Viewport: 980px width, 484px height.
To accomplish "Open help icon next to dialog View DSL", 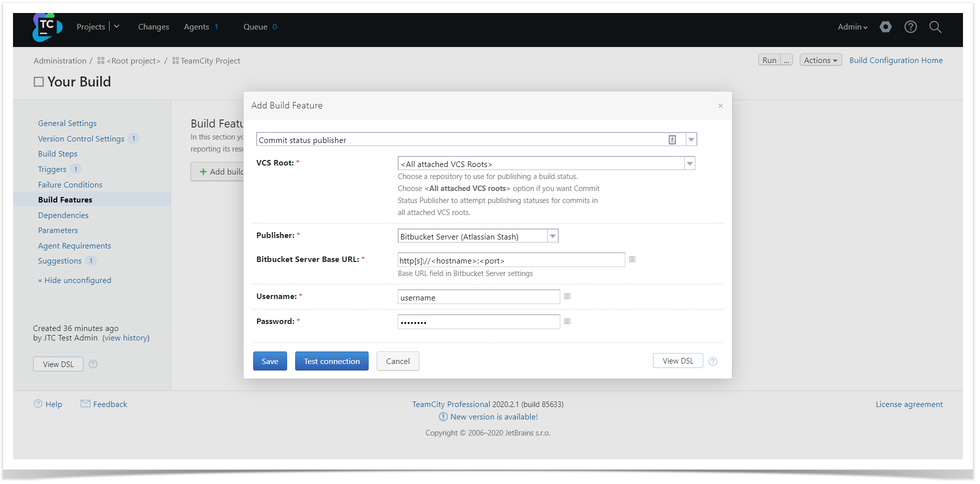I will tap(713, 361).
